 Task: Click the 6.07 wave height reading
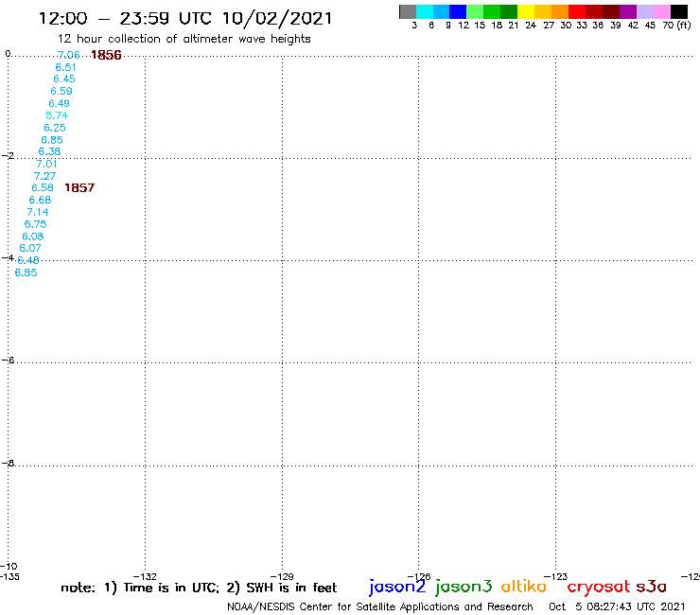(30, 248)
